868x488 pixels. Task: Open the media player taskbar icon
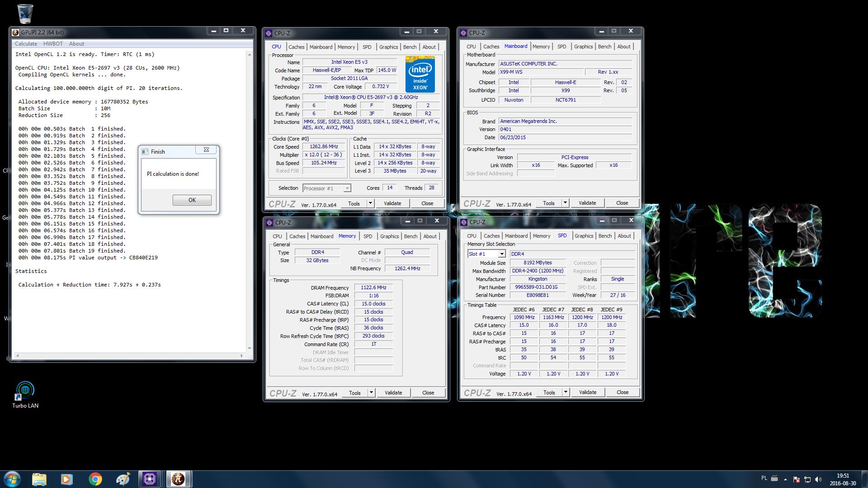pyautogui.click(x=67, y=479)
